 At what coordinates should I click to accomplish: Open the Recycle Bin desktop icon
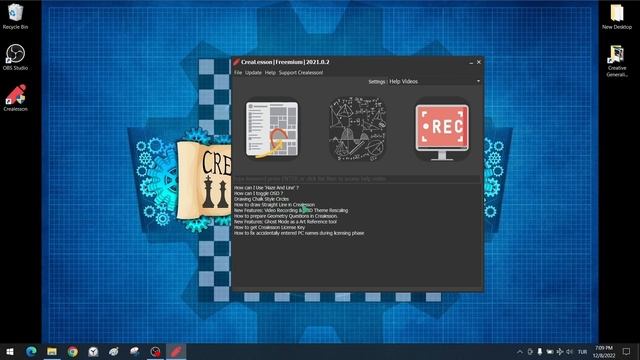16,16
